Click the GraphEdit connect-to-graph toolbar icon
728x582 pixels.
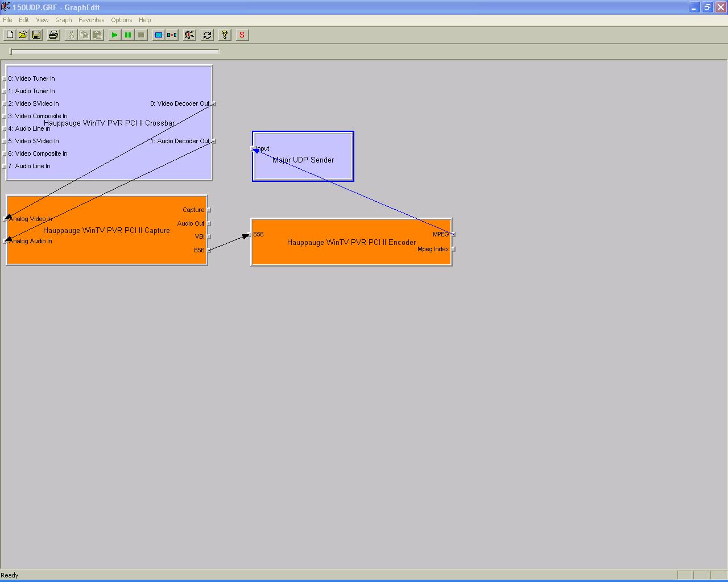(x=189, y=35)
